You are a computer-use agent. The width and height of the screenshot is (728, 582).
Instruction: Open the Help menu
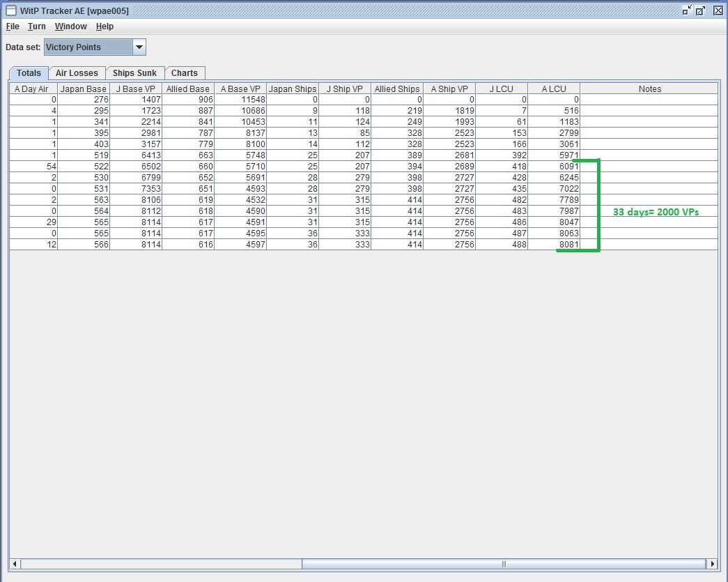(104, 26)
